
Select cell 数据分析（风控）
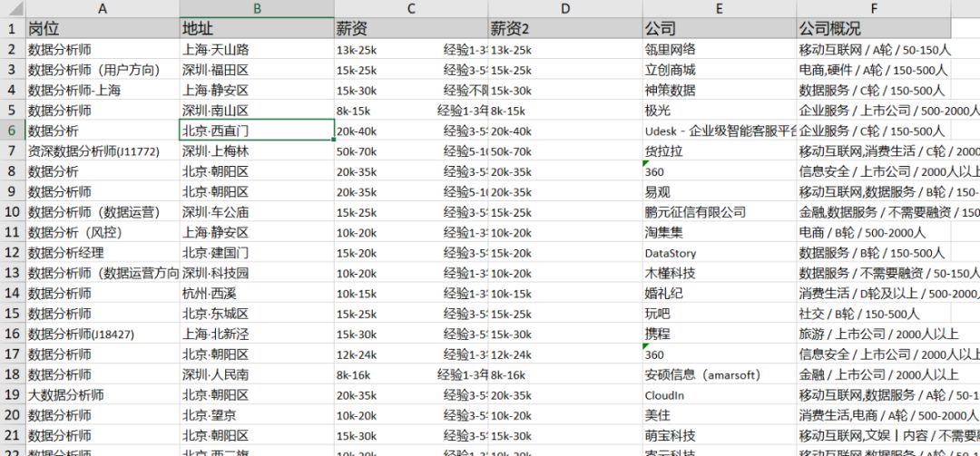point(103,232)
